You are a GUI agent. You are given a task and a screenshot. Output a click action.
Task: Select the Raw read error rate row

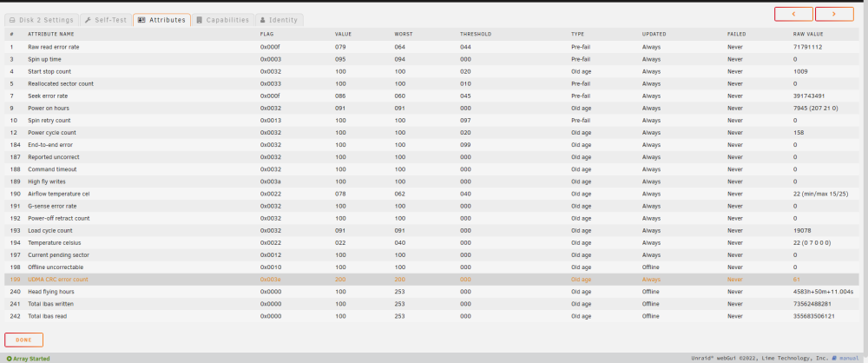(433, 47)
